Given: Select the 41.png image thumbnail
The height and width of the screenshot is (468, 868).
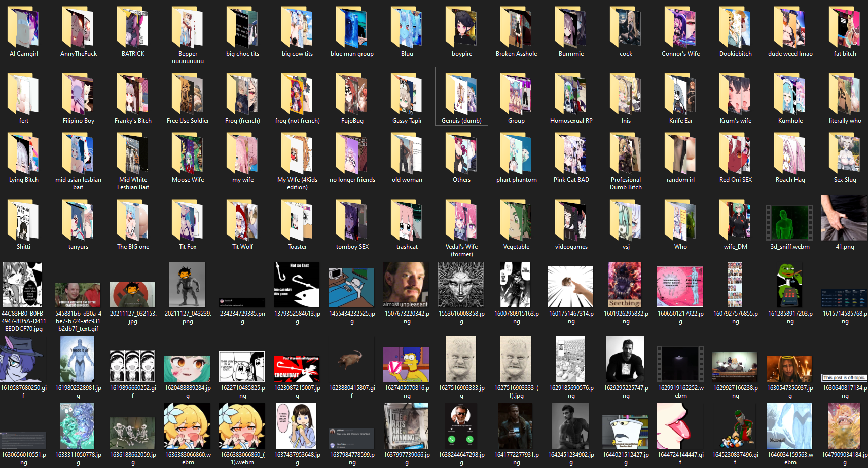Looking at the screenshot, I should (x=845, y=218).
